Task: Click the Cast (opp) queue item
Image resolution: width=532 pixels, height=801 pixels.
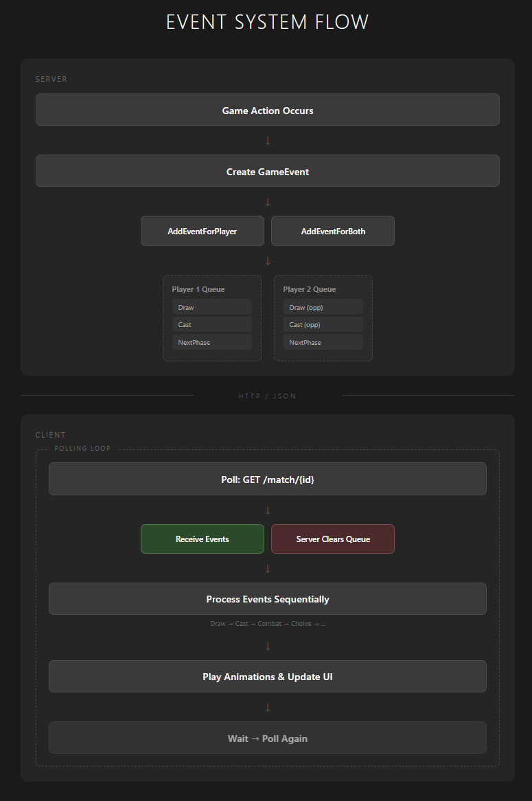Action: 323,324
